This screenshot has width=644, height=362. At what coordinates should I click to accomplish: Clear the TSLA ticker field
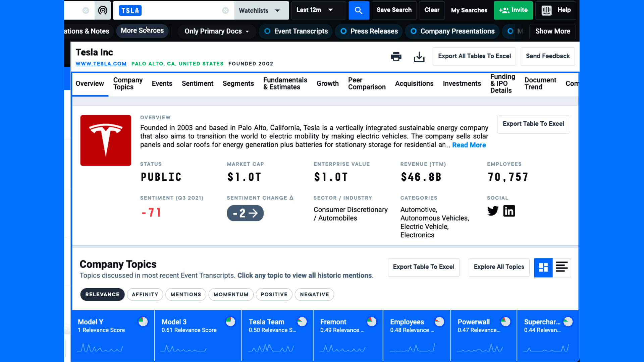coord(225,10)
